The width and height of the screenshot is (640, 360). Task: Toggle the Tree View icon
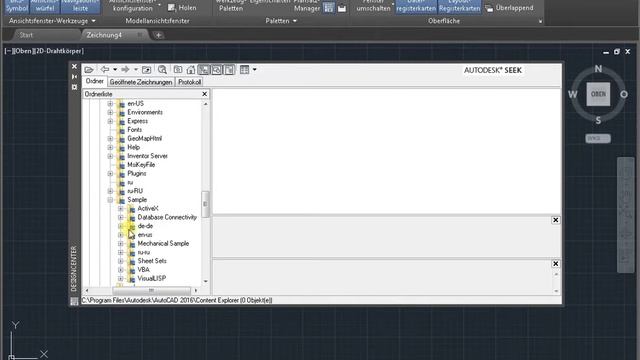pyautogui.click(x=204, y=70)
